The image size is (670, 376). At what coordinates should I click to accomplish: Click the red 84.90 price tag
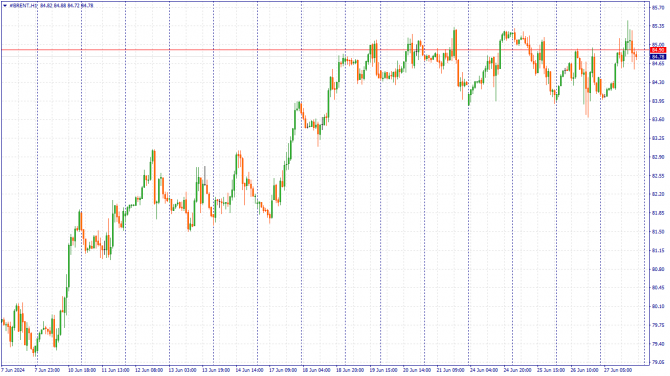[658, 50]
